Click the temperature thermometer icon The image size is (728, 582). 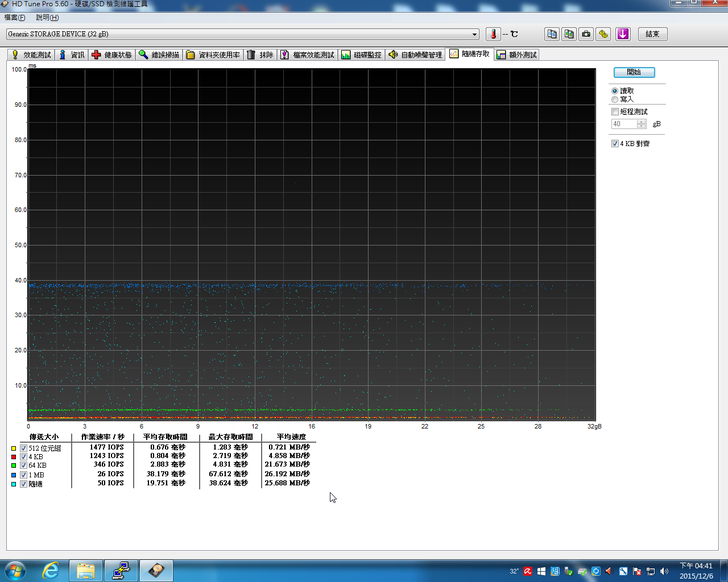tap(492, 33)
